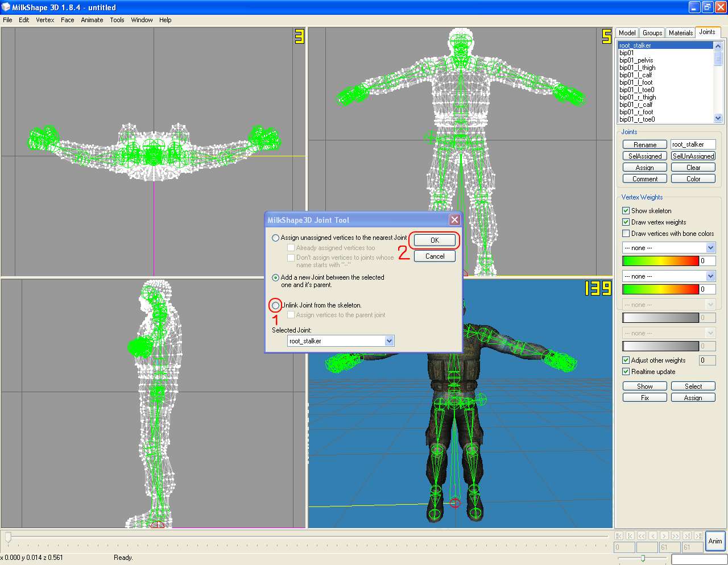728x565 pixels.
Task: Toggle the Anim mode button
Action: (715, 541)
